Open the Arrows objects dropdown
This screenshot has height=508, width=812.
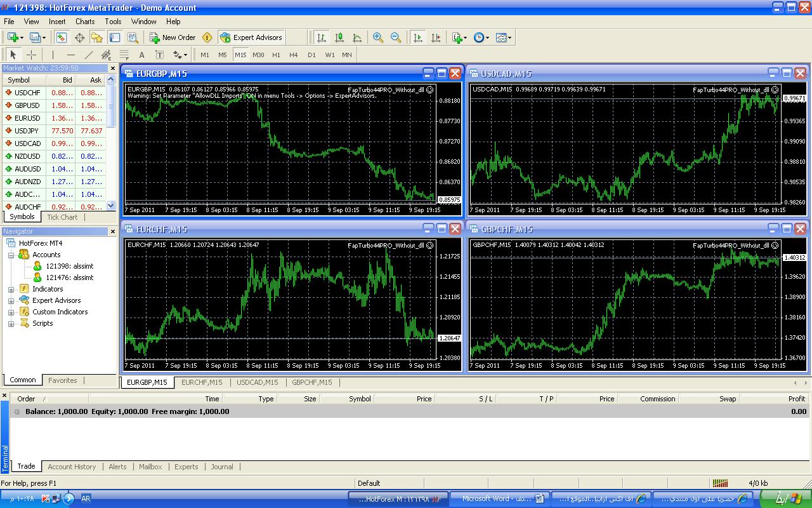pos(180,55)
